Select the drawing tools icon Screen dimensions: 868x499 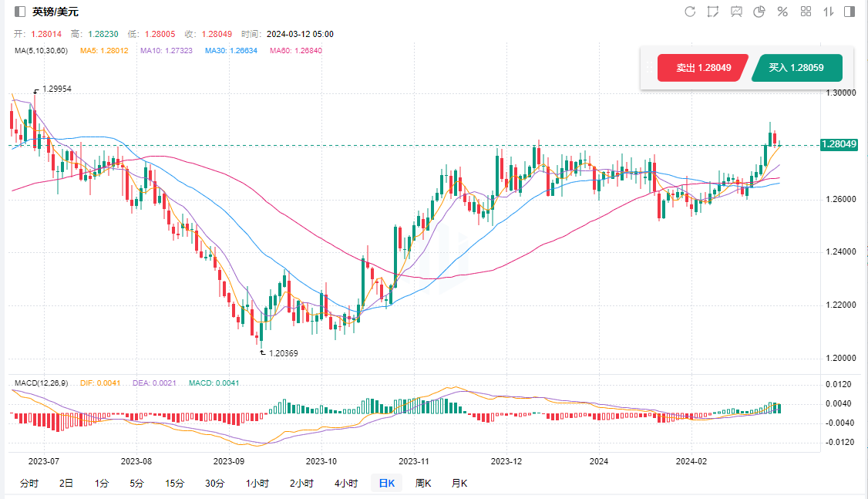point(713,12)
